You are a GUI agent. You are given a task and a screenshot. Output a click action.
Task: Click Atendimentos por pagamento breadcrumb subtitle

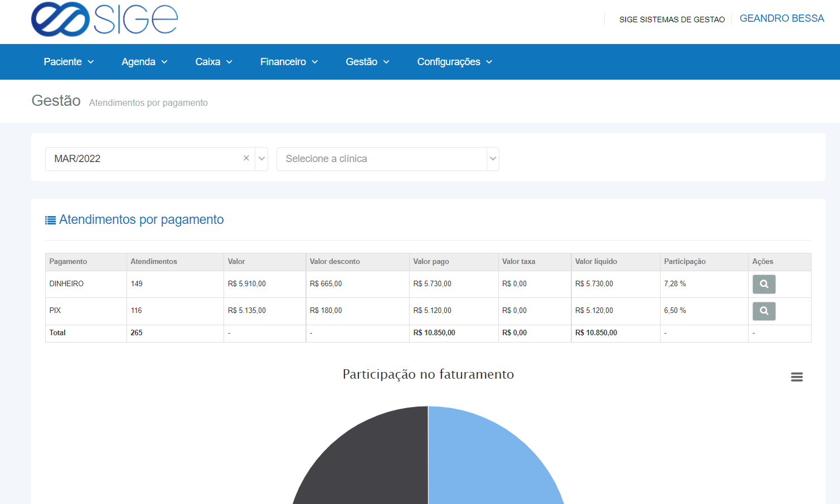(x=148, y=103)
